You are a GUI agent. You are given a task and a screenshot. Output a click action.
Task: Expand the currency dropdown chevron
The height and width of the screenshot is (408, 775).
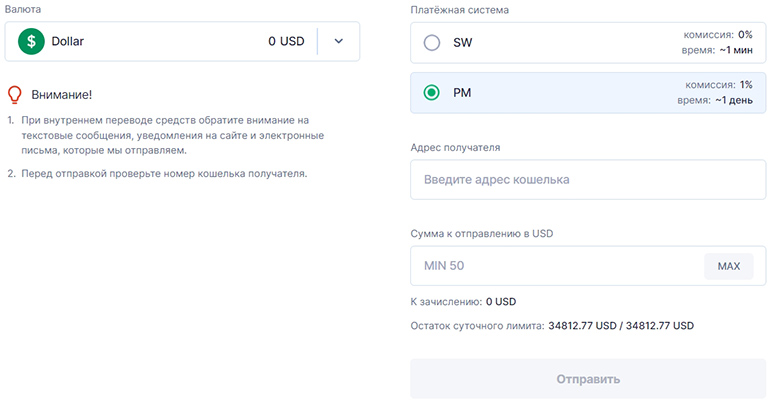339,41
